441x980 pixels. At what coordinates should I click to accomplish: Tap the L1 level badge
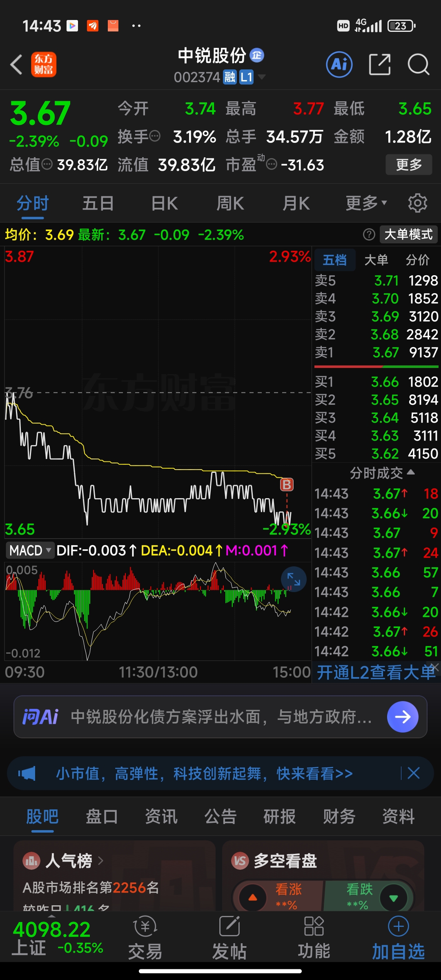pyautogui.click(x=247, y=77)
